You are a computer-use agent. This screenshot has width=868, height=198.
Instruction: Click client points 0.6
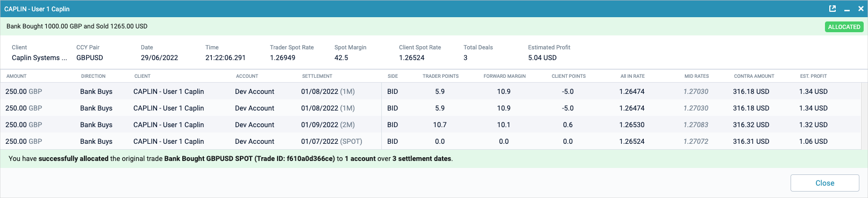tap(568, 124)
